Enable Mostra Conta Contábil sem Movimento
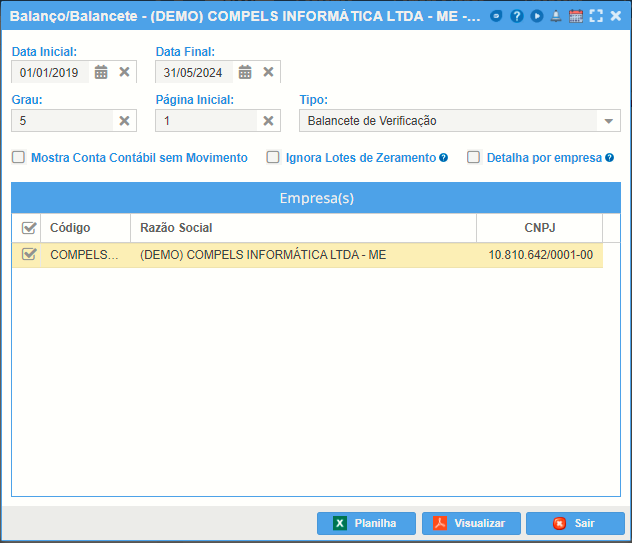Image resolution: width=632 pixels, height=543 pixels. [19, 157]
